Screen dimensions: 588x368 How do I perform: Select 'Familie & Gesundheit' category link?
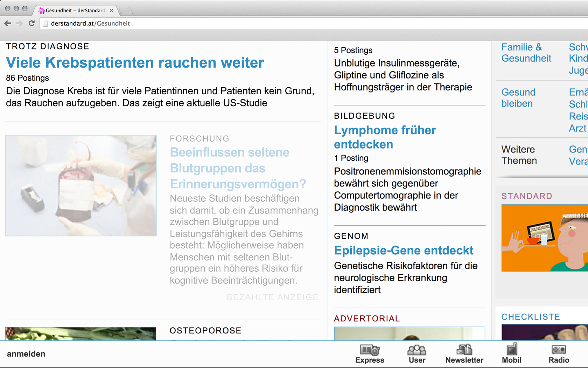pyautogui.click(x=526, y=53)
